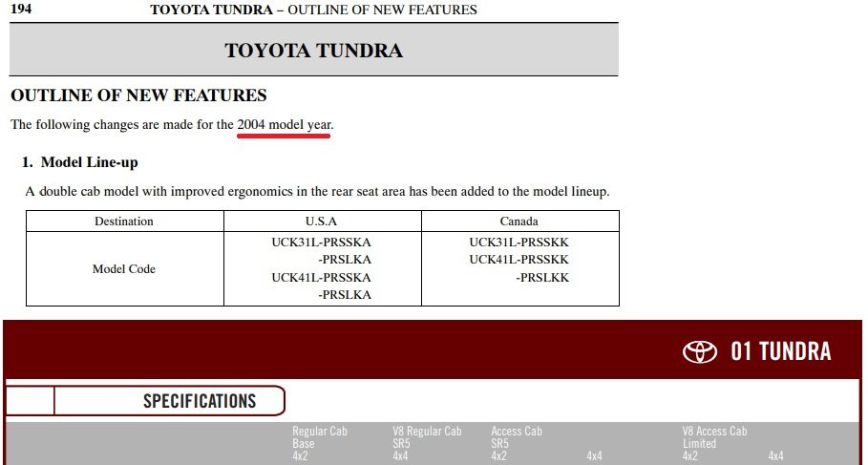Select the '01 TUNDRA' title text
This screenshot has height=465, width=868.
(x=780, y=351)
